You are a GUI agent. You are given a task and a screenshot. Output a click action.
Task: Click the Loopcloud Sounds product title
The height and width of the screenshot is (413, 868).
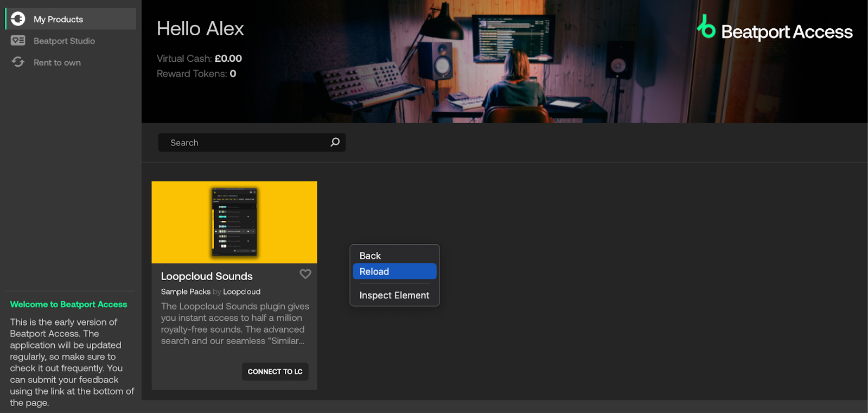coord(207,276)
